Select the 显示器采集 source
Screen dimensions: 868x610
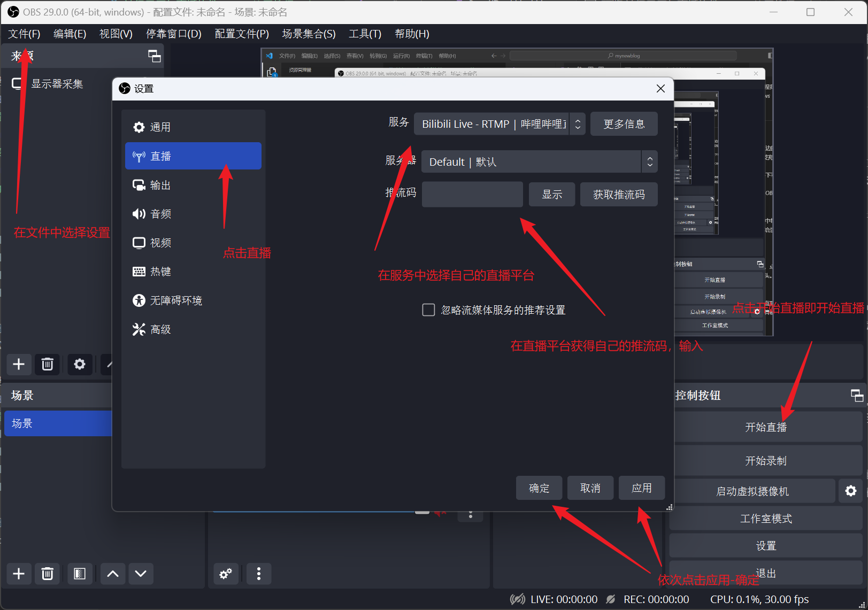(58, 84)
